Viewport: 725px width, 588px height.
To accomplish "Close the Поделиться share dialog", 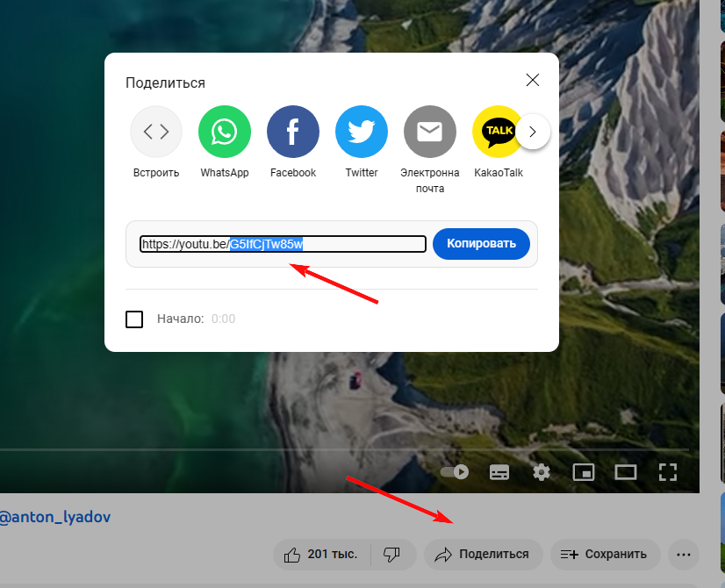I will click(x=533, y=80).
